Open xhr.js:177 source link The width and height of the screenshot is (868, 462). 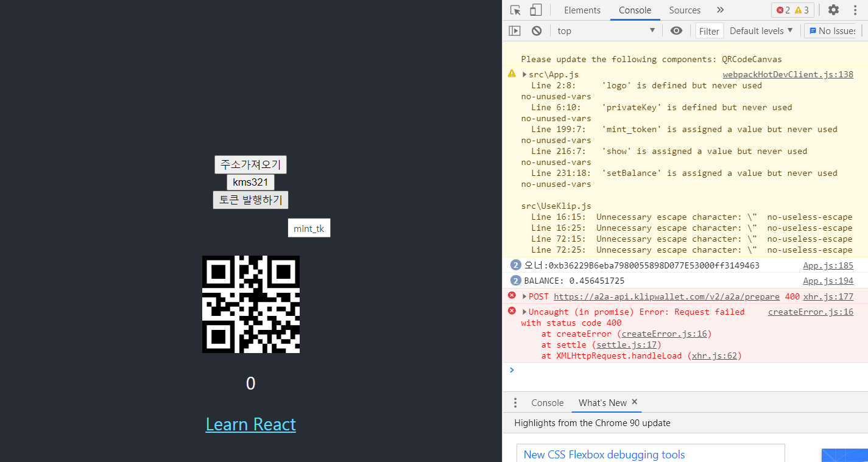click(x=828, y=296)
